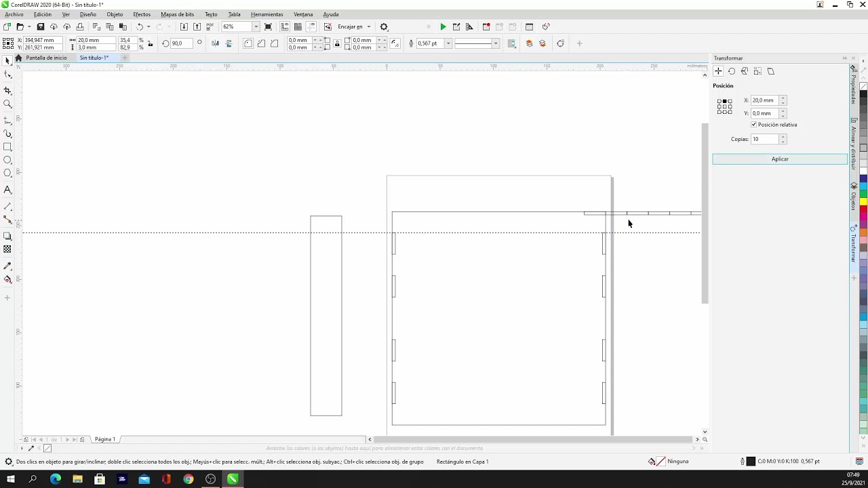
Task: Select the Transparency checkerboard tool
Action: [7, 249]
